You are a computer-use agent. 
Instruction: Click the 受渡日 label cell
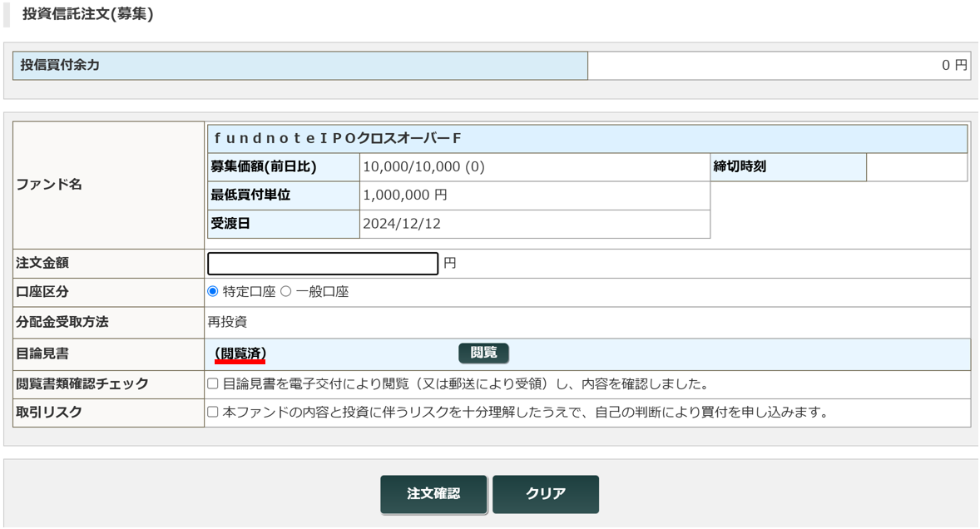click(283, 224)
